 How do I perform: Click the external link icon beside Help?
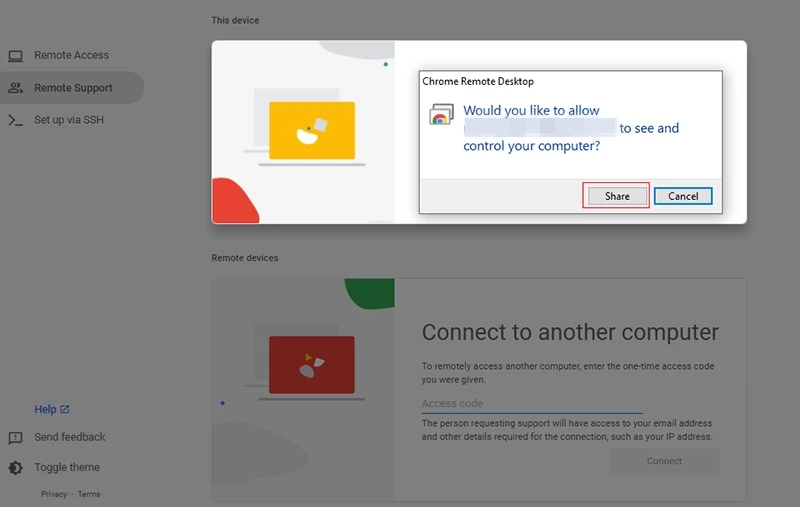coord(65,409)
